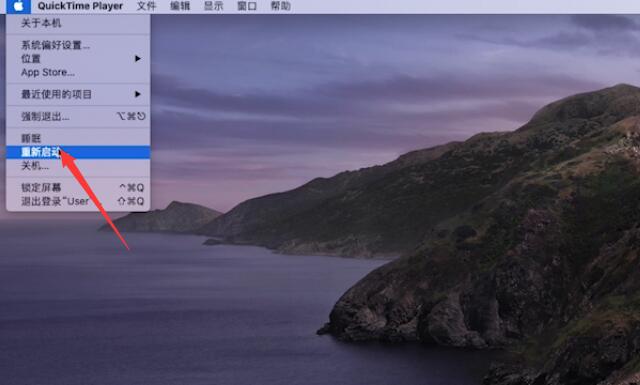The width and height of the screenshot is (640, 385).
Task: Open 系统偏好设置… from the menu
Action: point(78,45)
